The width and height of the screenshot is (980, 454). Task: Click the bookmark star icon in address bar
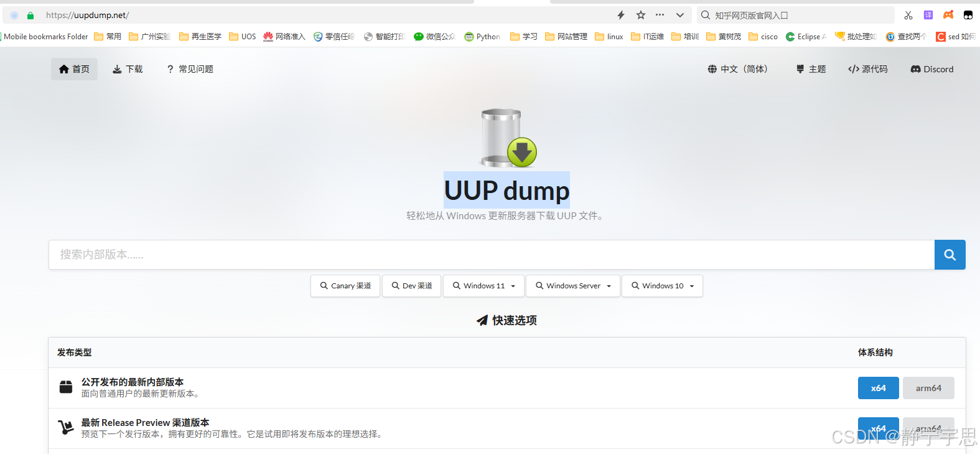click(641, 15)
